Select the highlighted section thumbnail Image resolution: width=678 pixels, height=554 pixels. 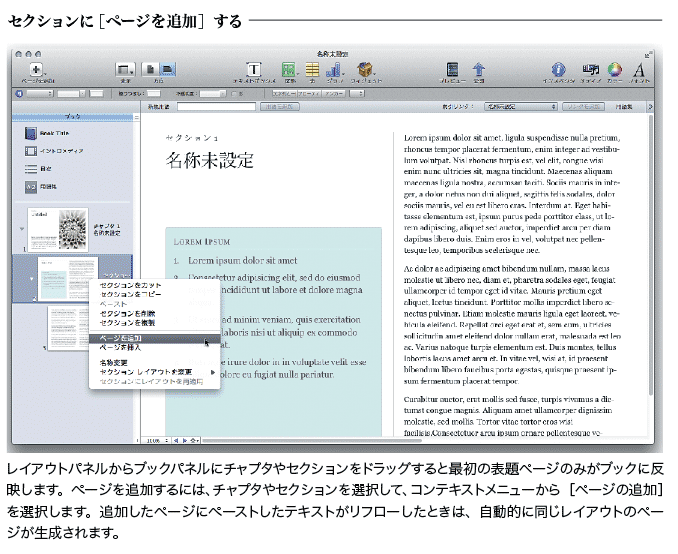coord(67,279)
